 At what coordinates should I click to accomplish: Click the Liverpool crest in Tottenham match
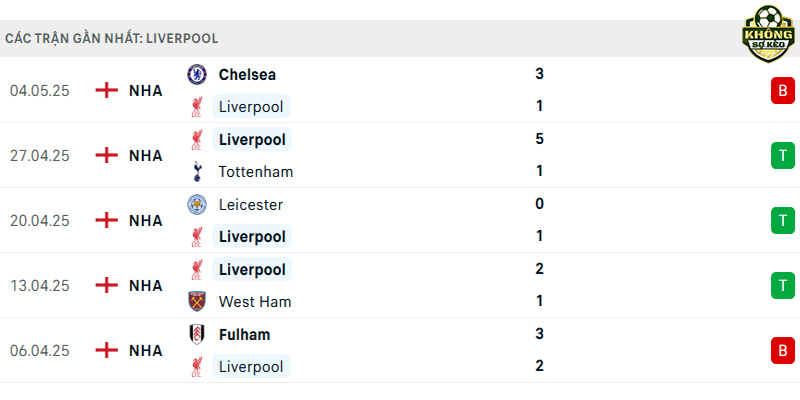(196, 139)
